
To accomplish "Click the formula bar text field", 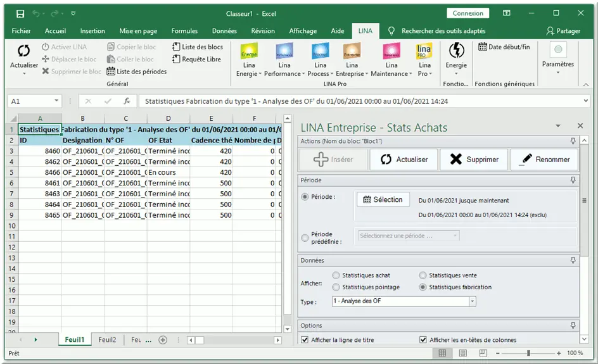I will tap(360, 101).
